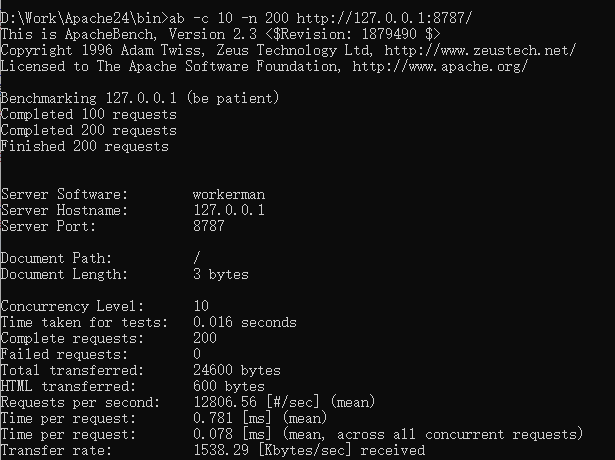This screenshot has height=460, width=615.
Task: Click the Finished 200 requests line
Action: coord(84,146)
